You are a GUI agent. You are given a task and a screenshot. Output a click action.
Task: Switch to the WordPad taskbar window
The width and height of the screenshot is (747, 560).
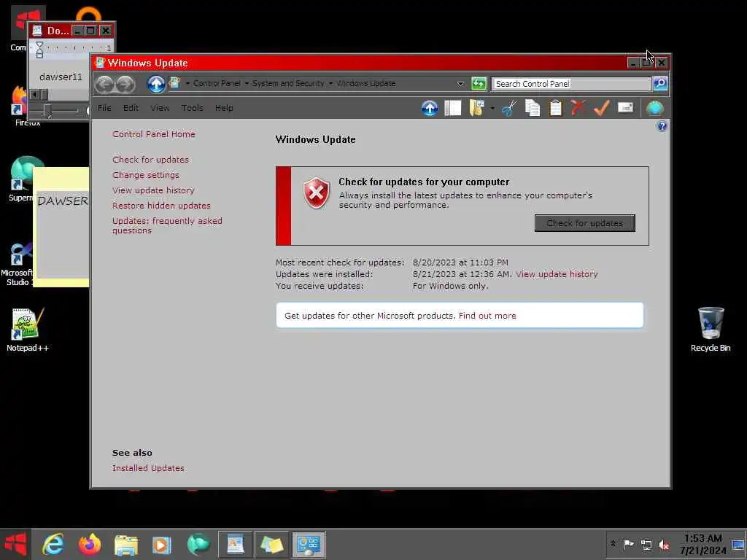tap(236, 544)
